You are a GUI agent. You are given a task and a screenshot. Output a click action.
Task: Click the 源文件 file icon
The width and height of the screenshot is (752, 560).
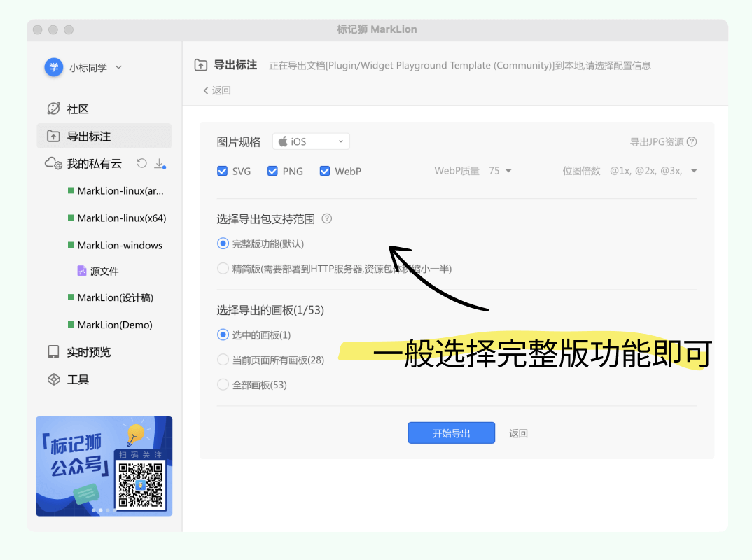point(82,271)
